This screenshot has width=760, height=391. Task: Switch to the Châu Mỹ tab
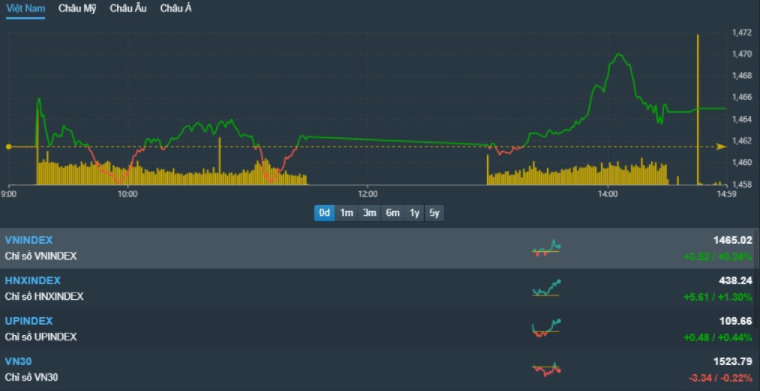click(77, 8)
